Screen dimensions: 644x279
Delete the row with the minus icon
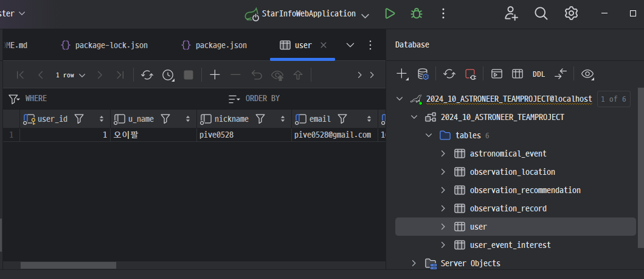point(235,75)
